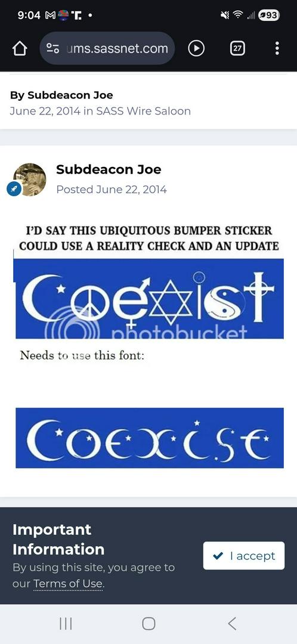Tap the Android back arrow
This screenshot has height=644, width=297.
pyautogui.click(x=232, y=624)
